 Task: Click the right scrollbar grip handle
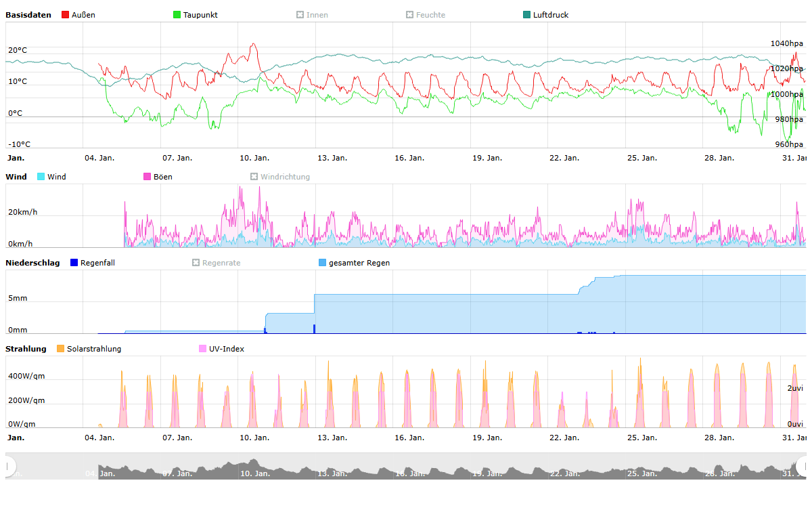point(803,466)
